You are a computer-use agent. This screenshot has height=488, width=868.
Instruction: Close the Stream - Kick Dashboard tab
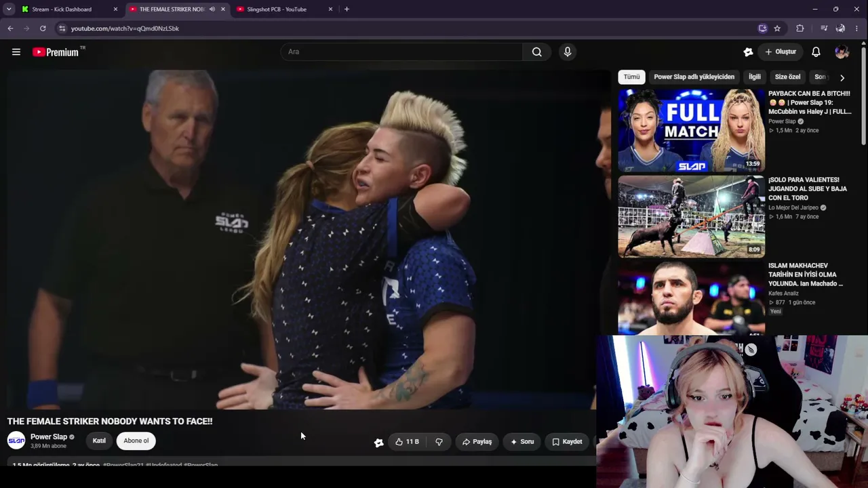click(x=115, y=9)
